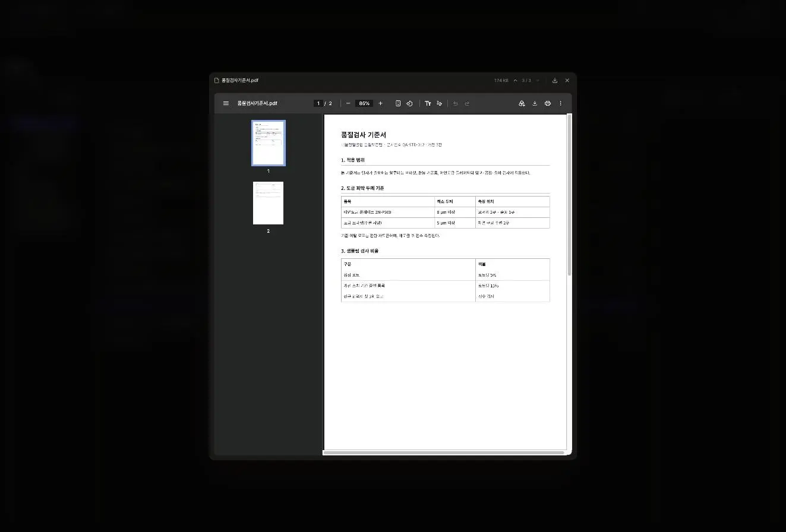Click the fit to page icon
The image size is (786, 532).
point(398,103)
